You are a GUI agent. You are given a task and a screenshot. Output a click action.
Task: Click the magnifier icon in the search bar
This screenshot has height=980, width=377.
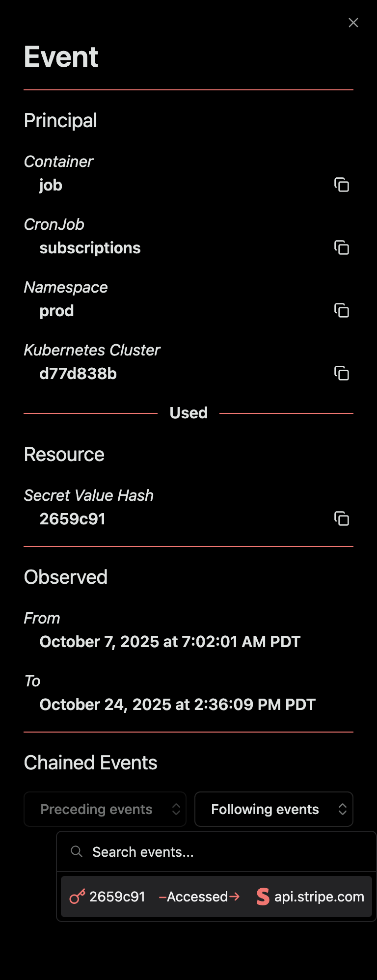pyautogui.click(x=76, y=852)
